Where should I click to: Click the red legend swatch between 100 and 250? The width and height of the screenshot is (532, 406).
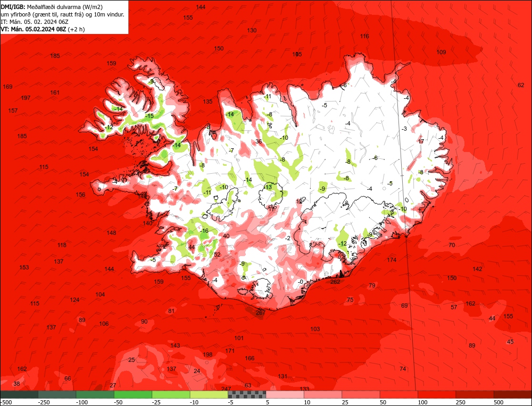[437, 394]
